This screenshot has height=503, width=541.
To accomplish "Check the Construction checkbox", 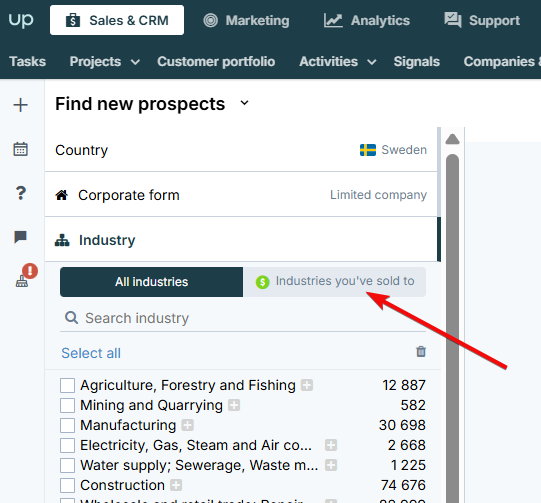I will tap(67, 485).
